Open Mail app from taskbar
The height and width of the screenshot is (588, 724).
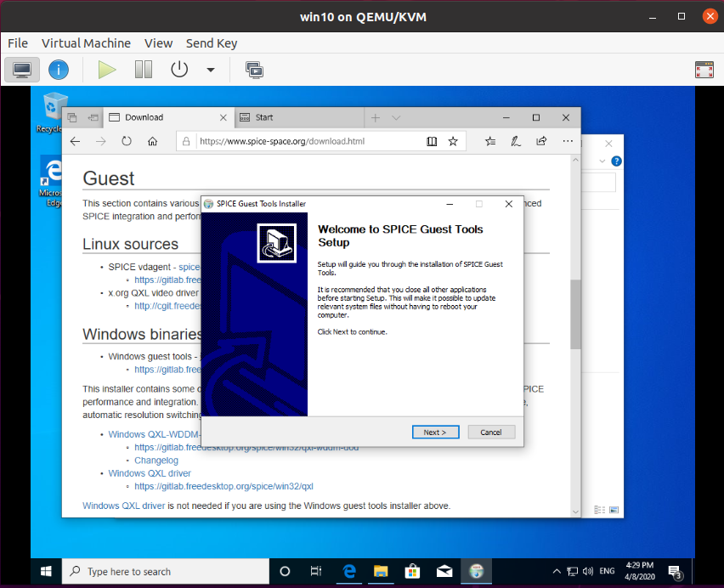(444, 571)
